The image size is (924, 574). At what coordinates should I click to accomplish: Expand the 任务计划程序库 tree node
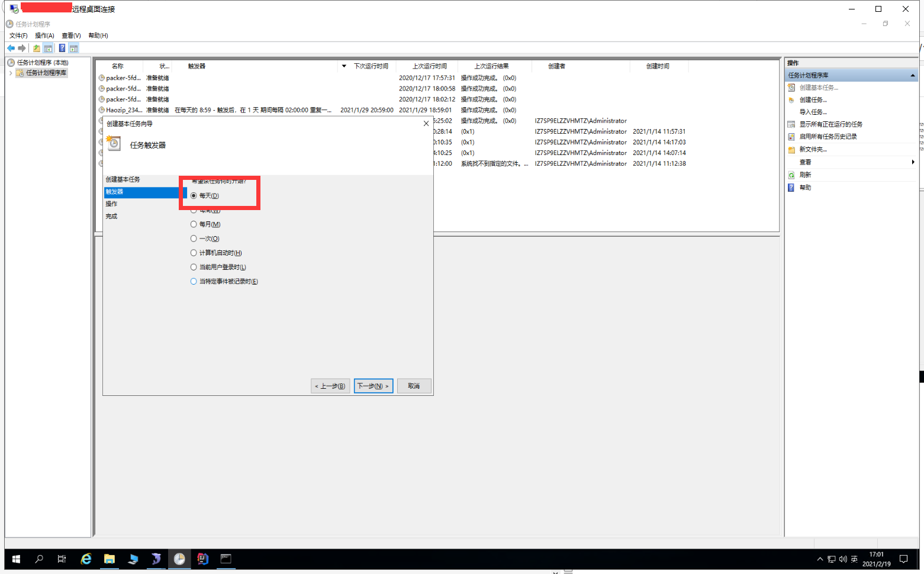pos(11,73)
